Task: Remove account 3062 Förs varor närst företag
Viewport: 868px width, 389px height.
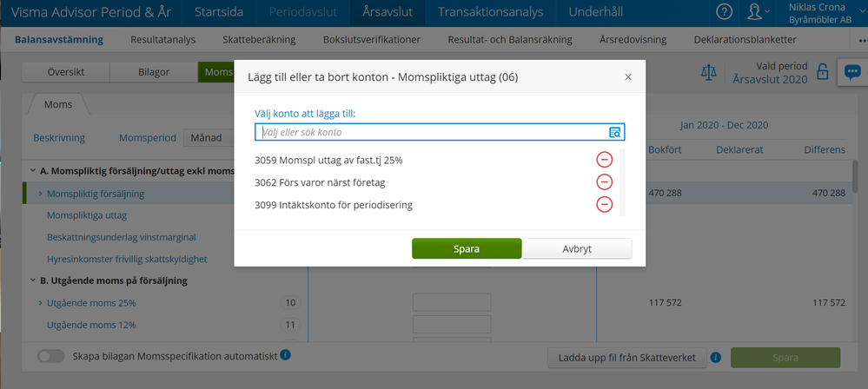Action: click(604, 182)
